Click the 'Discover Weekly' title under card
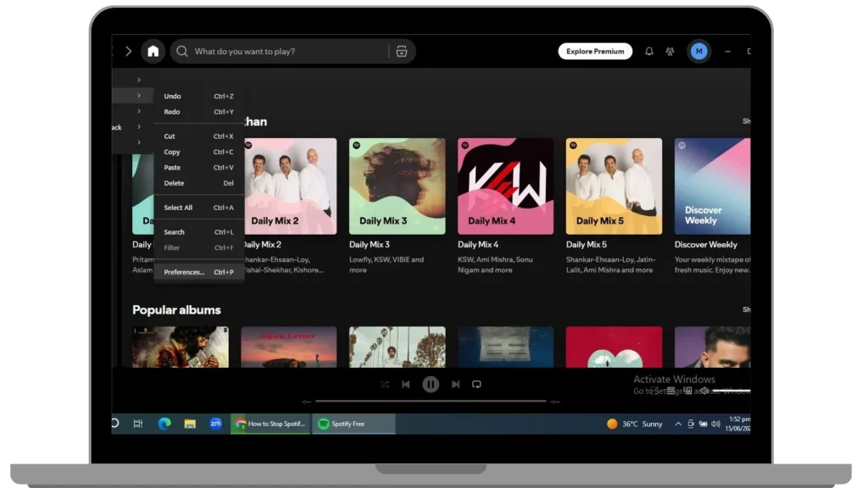868x488 pixels. coord(706,245)
